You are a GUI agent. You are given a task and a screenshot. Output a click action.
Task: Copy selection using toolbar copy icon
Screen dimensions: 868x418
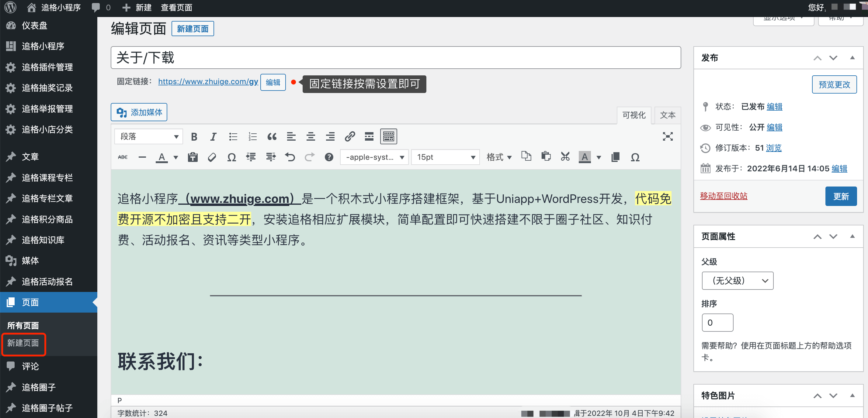pyautogui.click(x=526, y=156)
